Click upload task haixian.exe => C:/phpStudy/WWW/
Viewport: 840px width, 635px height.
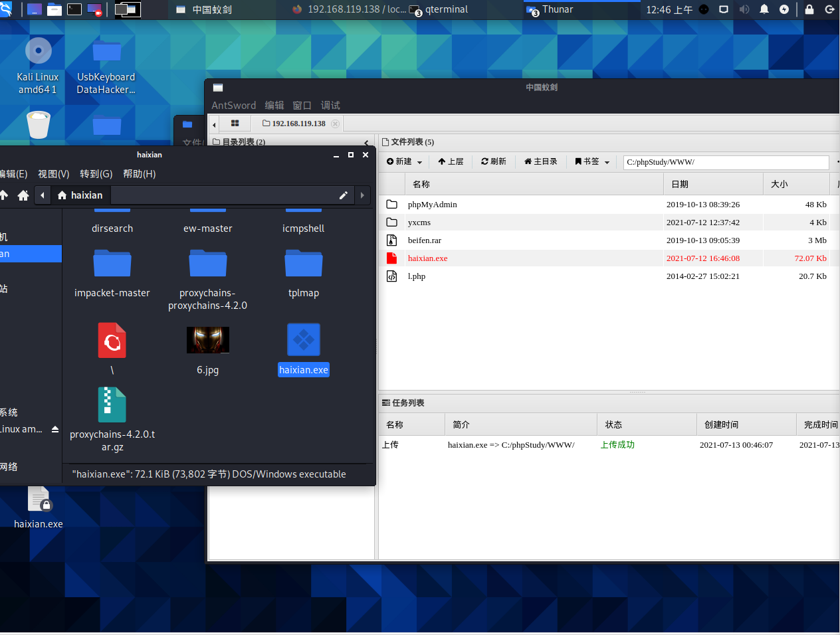[x=511, y=445]
